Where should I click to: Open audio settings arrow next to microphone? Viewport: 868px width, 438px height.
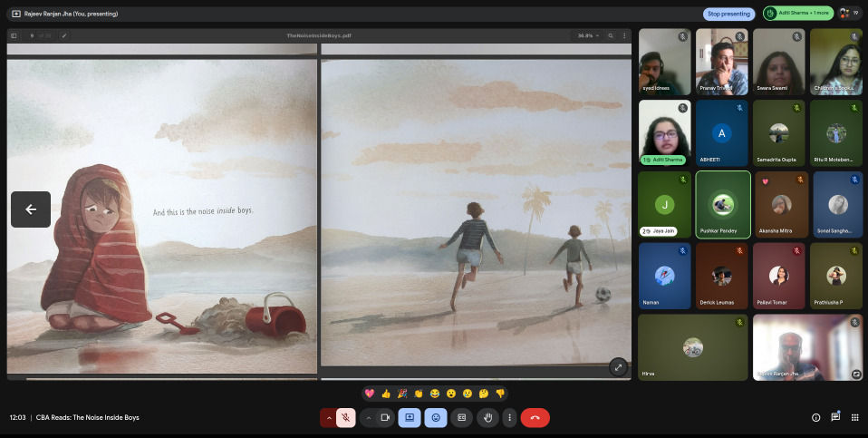click(x=328, y=417)
